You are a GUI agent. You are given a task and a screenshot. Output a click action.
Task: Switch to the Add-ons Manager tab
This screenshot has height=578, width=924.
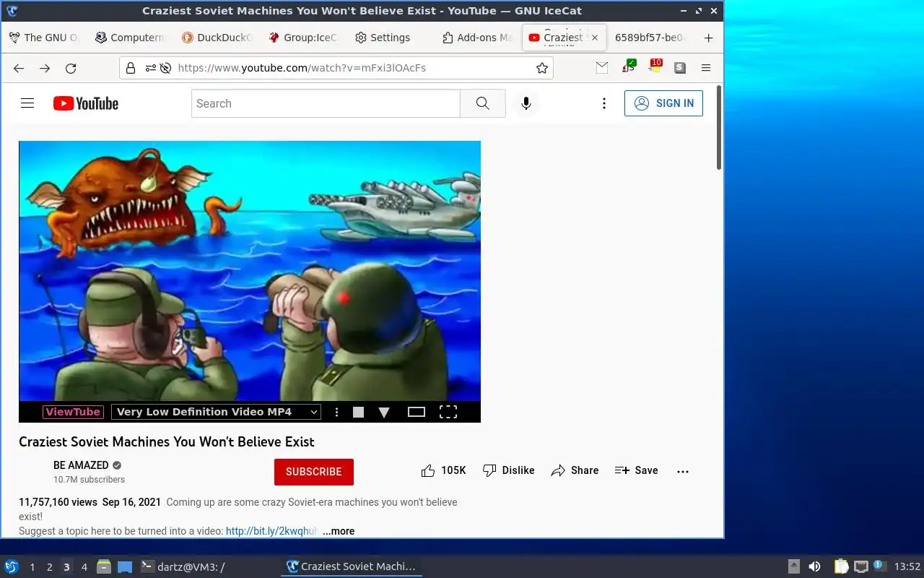click(x=476, y=38)
